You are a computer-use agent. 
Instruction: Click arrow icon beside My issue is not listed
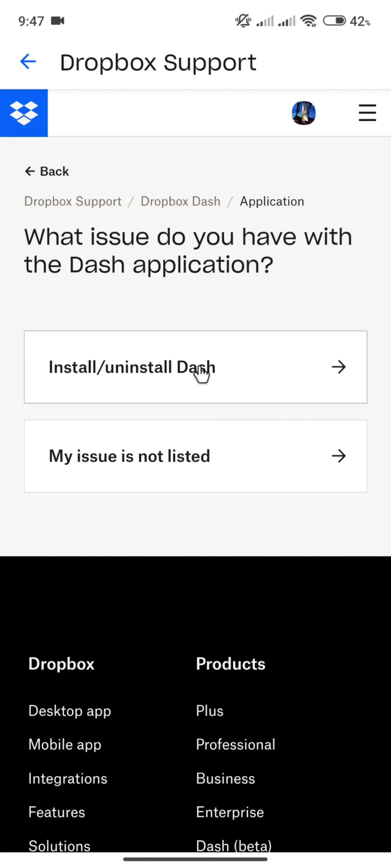tap(338, 456)
